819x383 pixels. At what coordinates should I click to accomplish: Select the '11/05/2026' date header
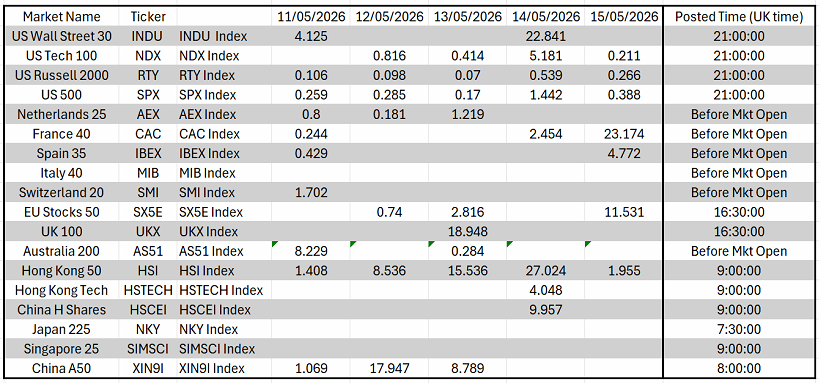pyautogui.click(x=311, y=17)
